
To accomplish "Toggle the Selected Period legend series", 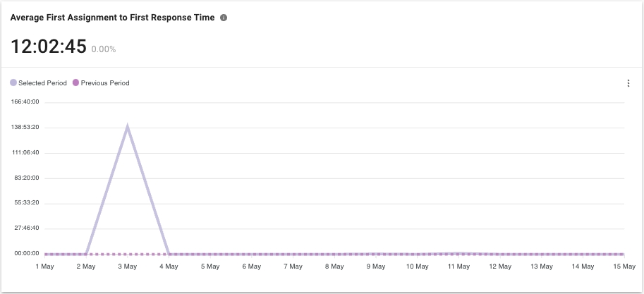I will [x=42, y=83].
